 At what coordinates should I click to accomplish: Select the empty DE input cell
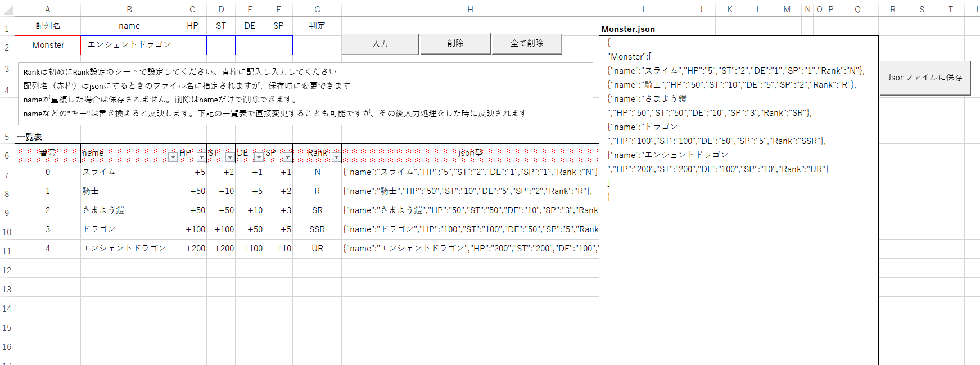tap(250, 45)
